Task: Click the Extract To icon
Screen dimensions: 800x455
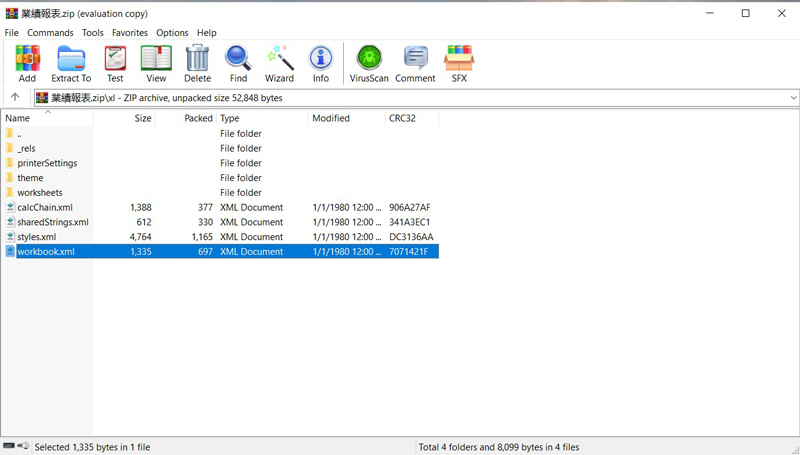Action: [x=71, y=63]
